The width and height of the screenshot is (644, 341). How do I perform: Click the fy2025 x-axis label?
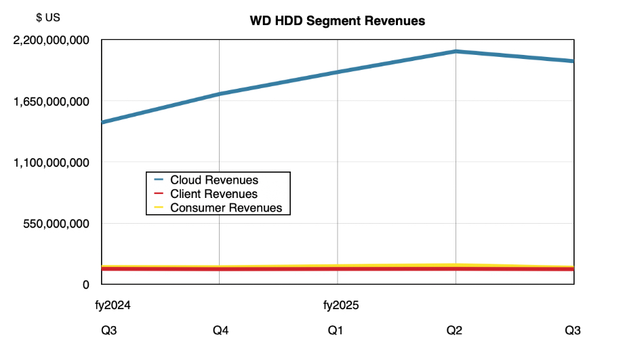point(341,305)
